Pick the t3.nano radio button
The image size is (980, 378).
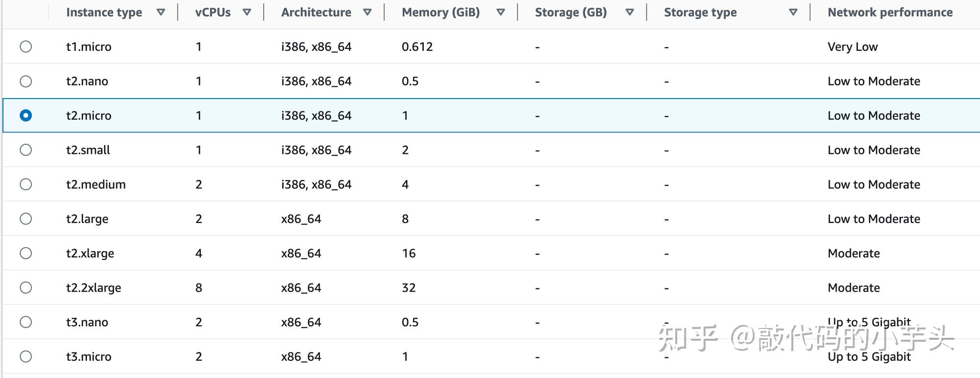[x=26, y=322]
